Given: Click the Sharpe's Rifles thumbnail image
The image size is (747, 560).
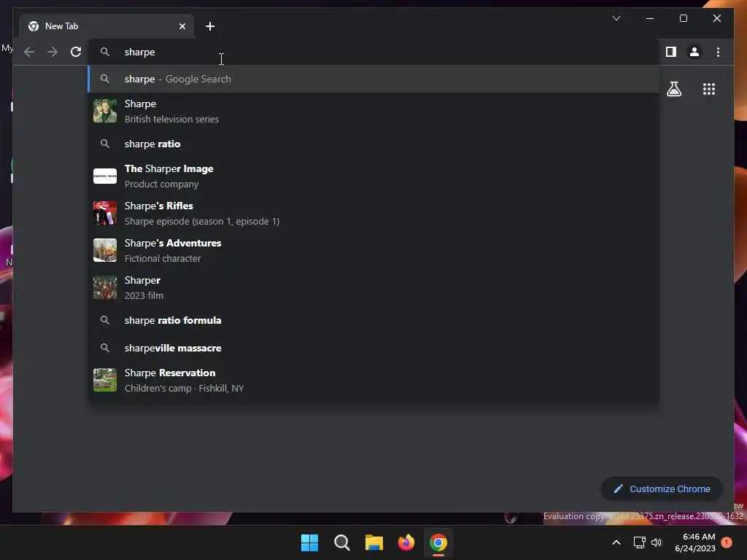Looking at the screenshot, I should (x=105, y=213).
